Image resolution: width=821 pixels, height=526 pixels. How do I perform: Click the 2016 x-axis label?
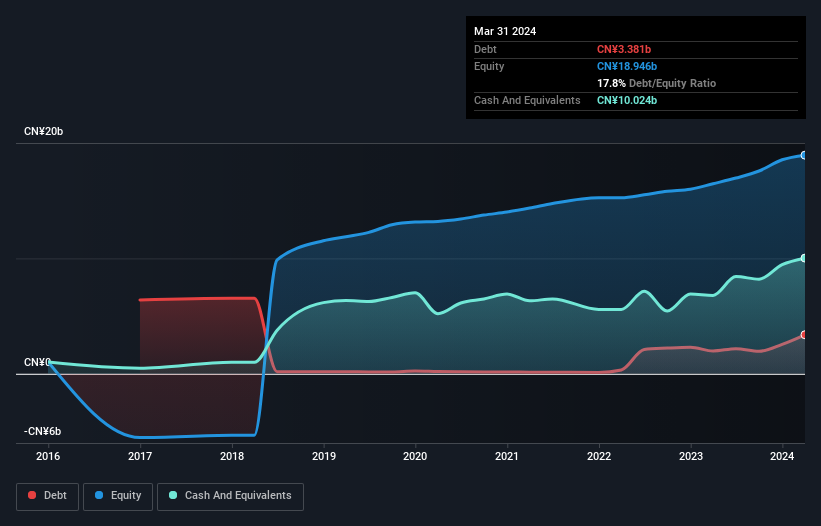48,456
